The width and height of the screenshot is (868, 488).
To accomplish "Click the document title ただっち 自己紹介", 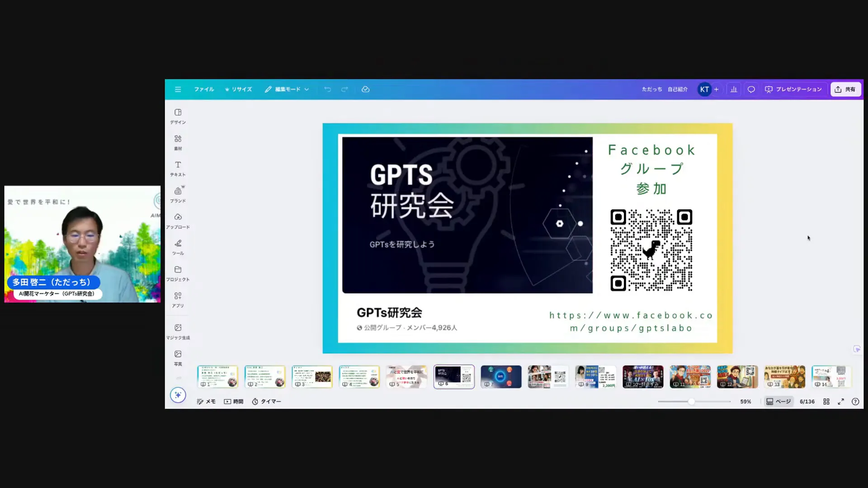I will (x=665, y=89).
